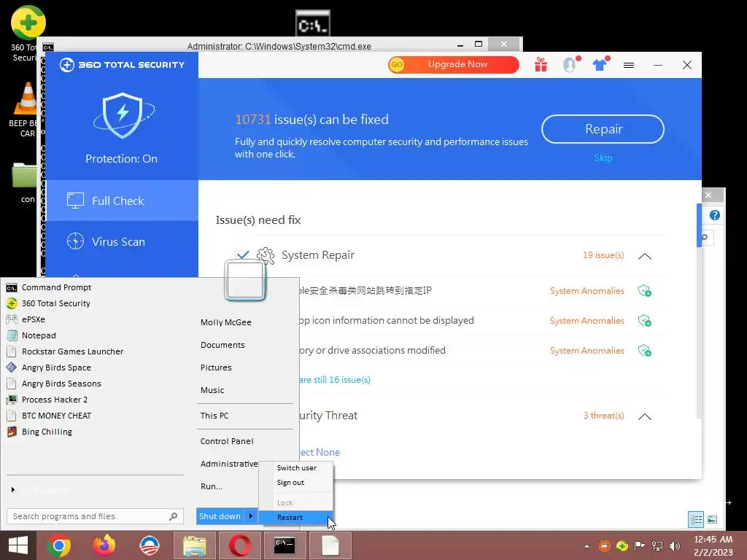Expand Shut down submenu arrow
747x560 pixels.
click(x=251, y=516)
